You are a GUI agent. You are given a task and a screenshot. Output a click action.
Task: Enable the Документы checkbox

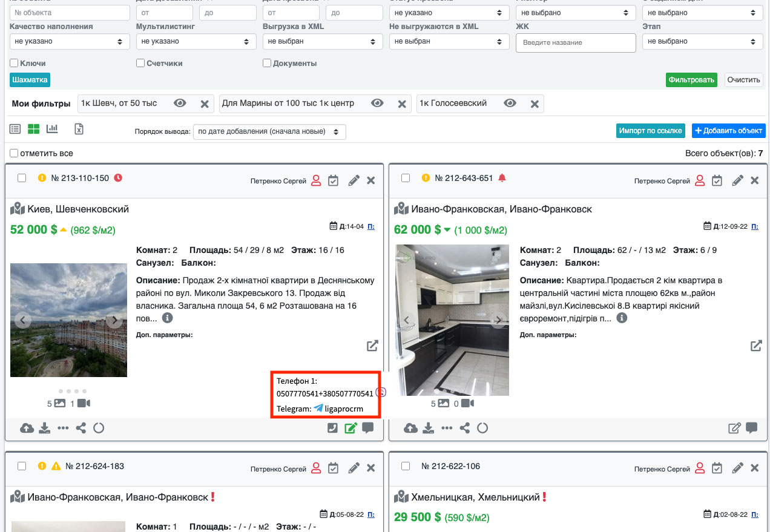tap(267, 63)
